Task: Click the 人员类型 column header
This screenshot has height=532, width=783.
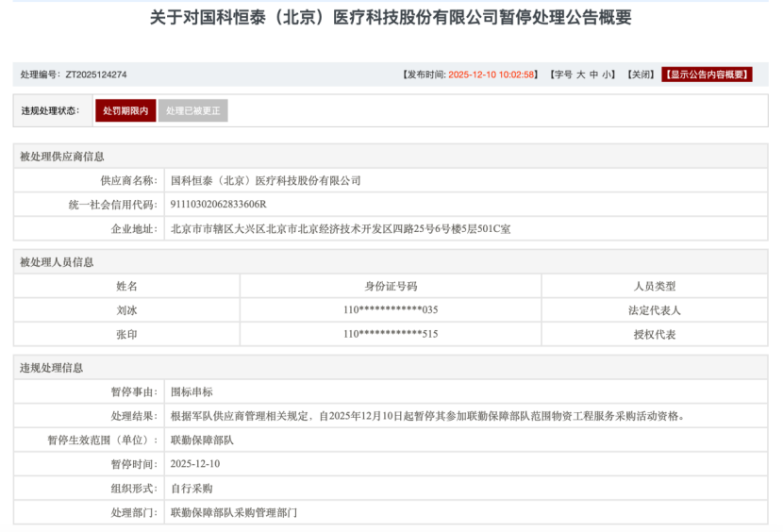Action: 655,286
